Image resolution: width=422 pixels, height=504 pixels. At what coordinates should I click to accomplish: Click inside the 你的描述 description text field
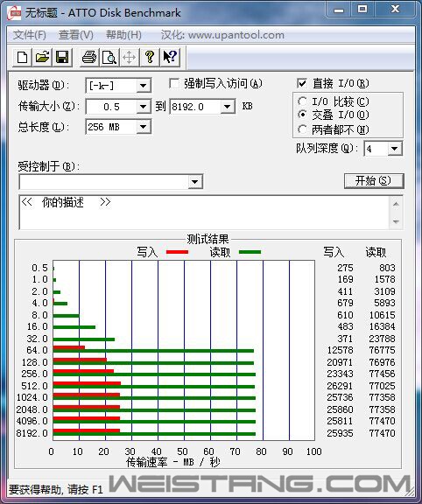pyautogui.click(x=205, y=212)
